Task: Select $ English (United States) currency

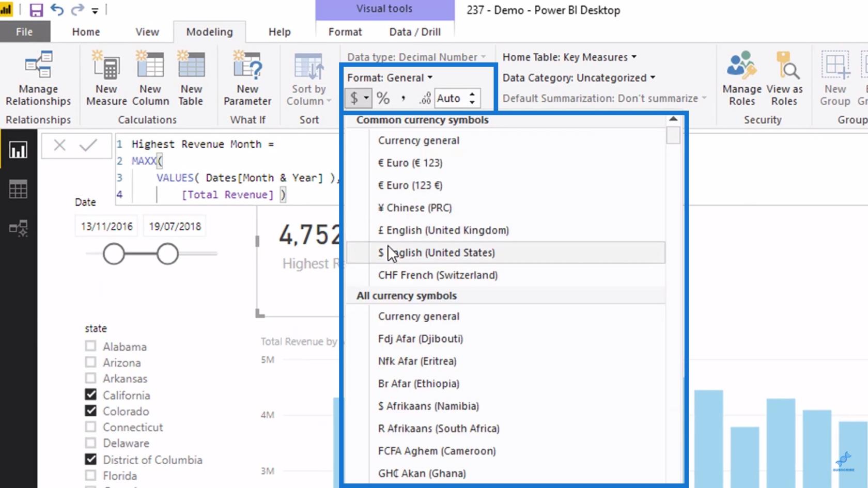Action: tap(506, 253)
